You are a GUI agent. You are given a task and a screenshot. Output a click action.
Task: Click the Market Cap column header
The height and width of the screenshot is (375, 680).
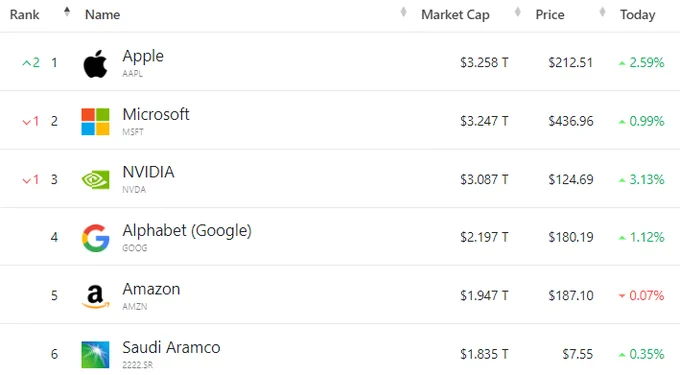point(455,15)
